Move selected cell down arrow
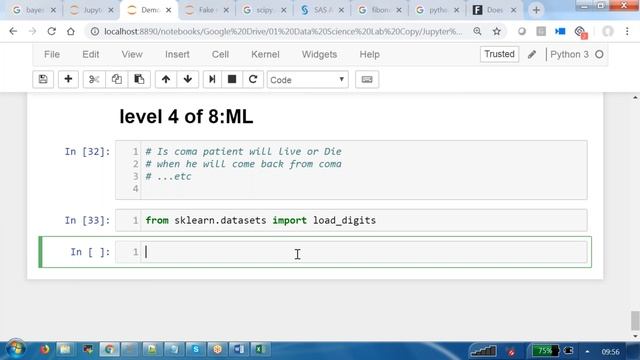640x360 pixels. pyautogui.click(x=188, y=79)
